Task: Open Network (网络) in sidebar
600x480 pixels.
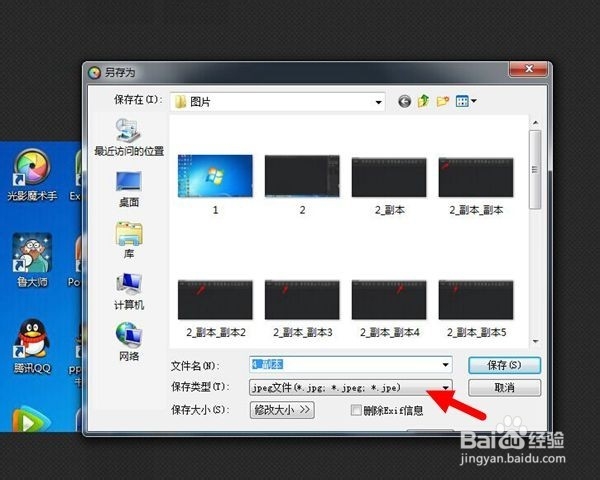Action: [129, 342]
